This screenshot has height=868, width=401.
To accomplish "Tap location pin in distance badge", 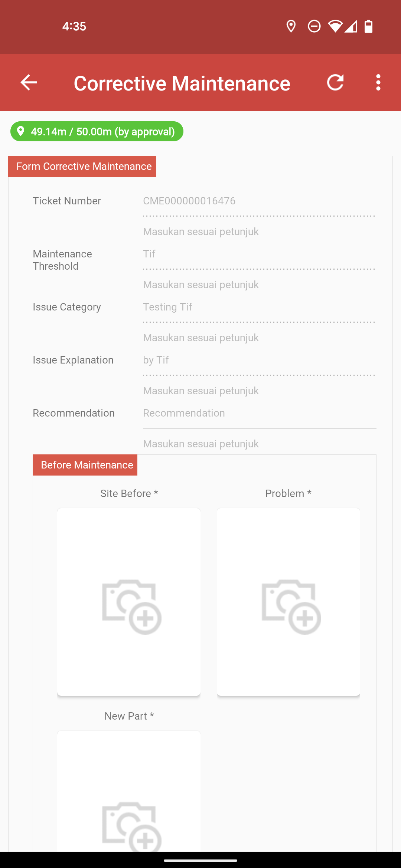I will (21, 131).
